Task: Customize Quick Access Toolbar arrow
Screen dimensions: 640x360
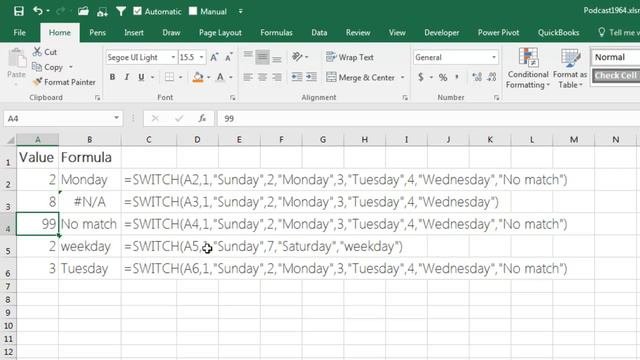Action: pos(240,11)
